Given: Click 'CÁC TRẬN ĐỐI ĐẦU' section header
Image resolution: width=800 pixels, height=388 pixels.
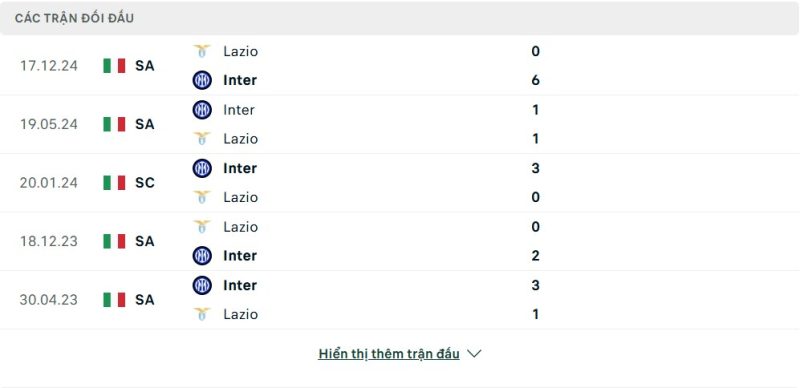Looking at the screenshot, I should click(74, 18).
